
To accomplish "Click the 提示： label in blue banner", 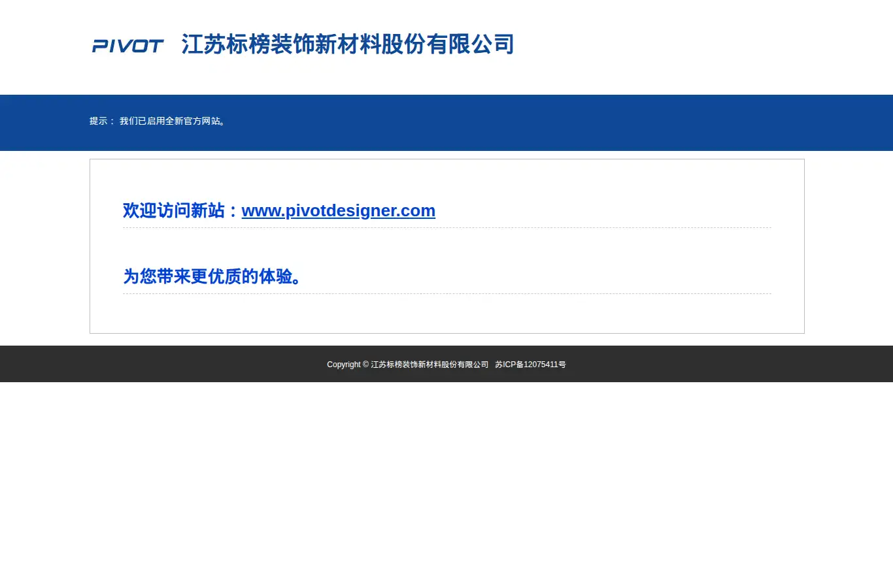I will tap(103, 121).
